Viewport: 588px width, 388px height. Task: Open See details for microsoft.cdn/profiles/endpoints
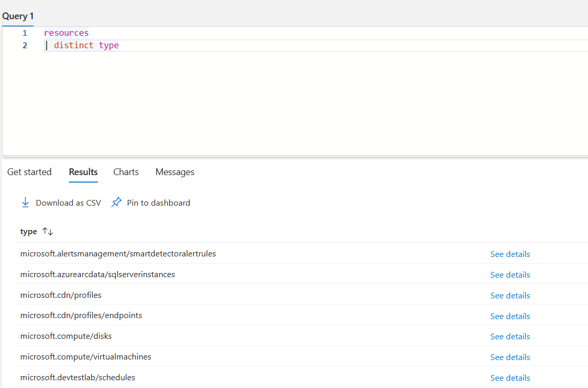[510, 316]
